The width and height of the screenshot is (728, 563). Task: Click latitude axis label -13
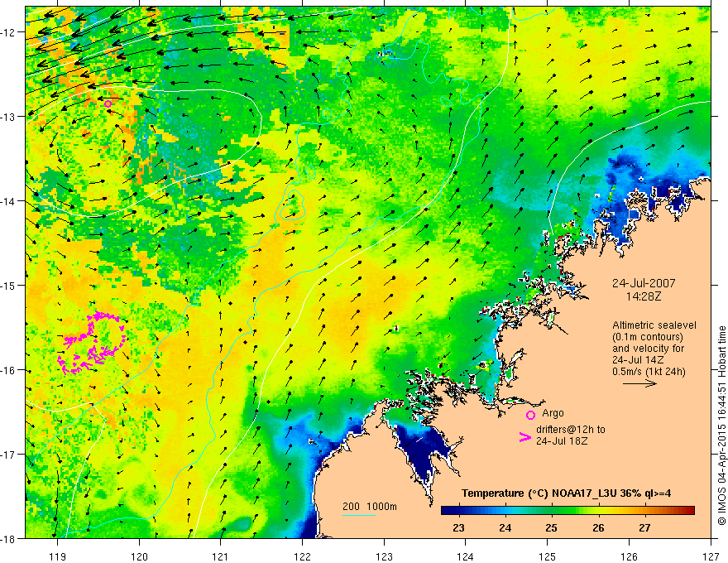pos(8,116)
